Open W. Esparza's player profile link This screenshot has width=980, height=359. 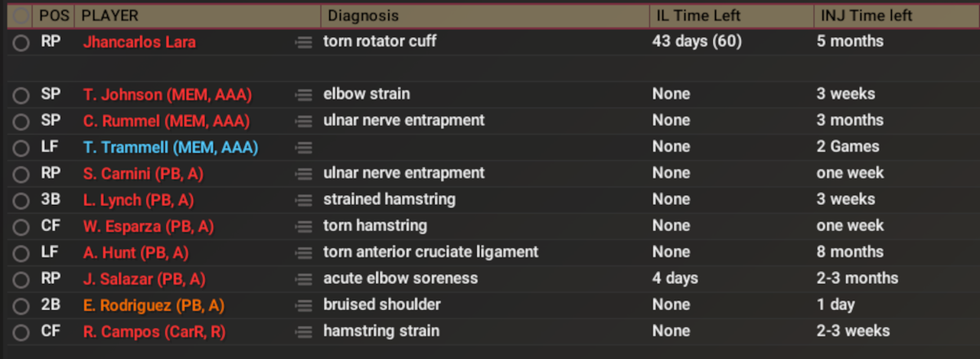(148, 227)
